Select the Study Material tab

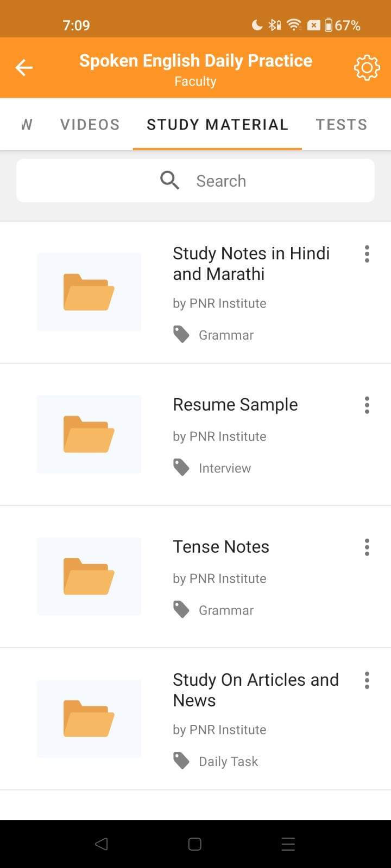(217, 125)
